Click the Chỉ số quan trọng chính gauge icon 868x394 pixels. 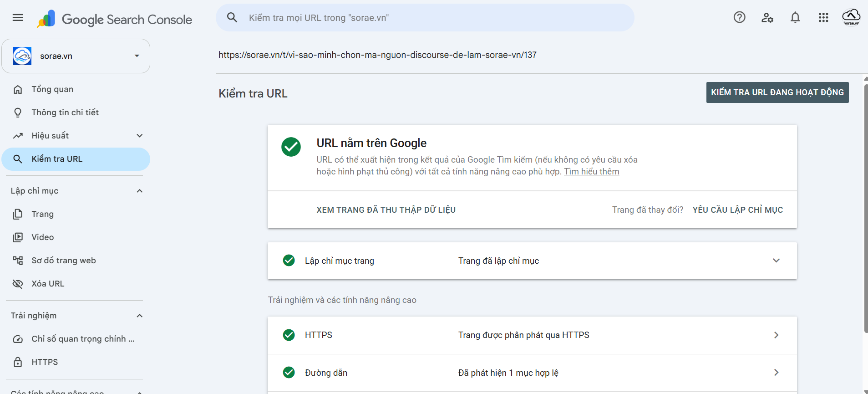[18, 339]
